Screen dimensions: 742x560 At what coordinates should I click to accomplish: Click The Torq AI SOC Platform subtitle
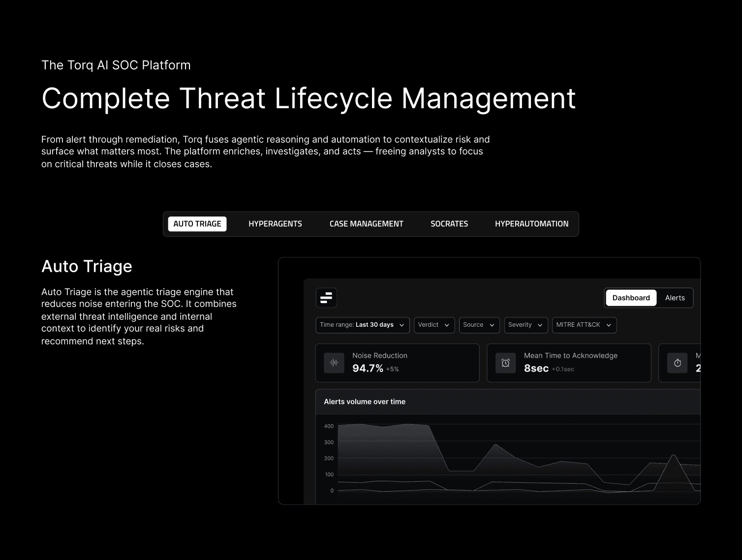click(116, 65)
